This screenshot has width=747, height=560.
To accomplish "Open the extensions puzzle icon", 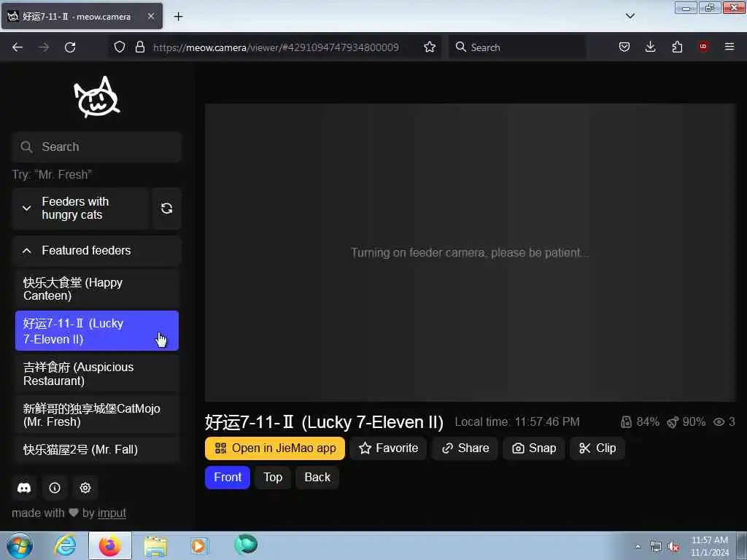I will click(x=677, y=47).
